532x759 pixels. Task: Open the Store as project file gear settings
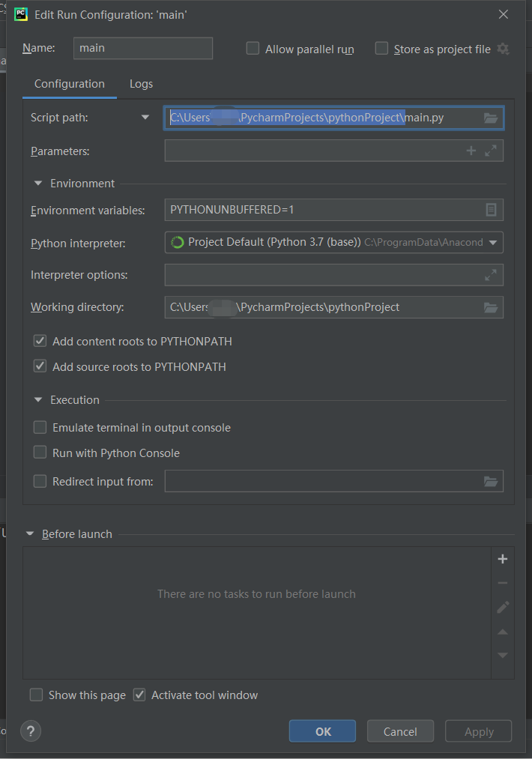pyautogui.click(x=504, y=49)
